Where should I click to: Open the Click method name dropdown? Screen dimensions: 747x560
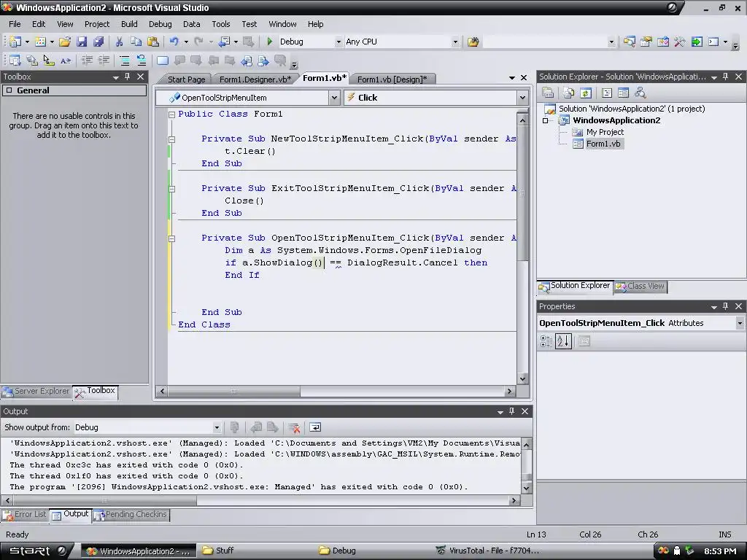coord(522,98)
